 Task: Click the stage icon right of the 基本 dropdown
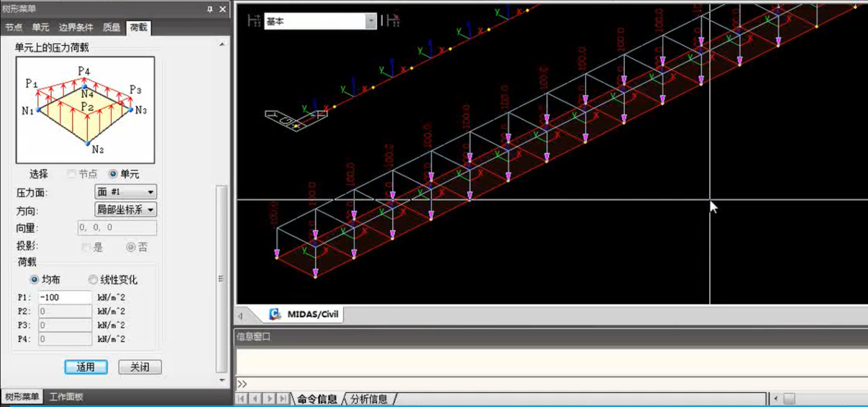(393, 21)
